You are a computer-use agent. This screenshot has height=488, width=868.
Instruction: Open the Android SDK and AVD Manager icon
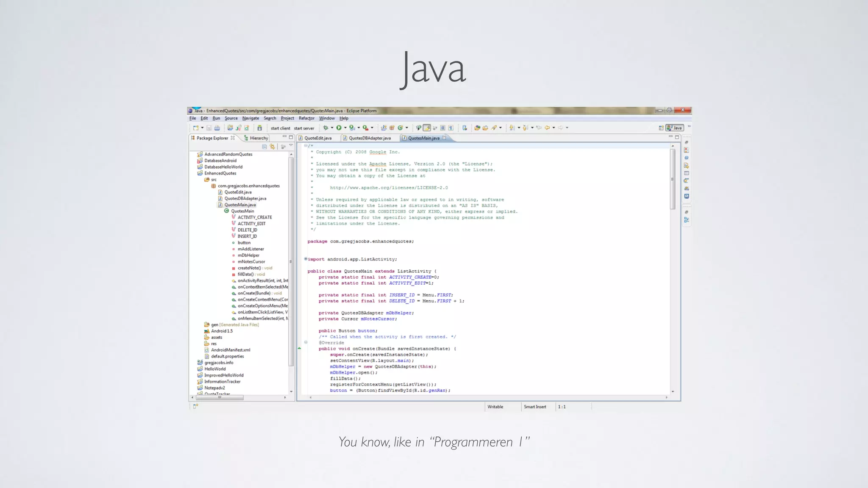(259, 128)
